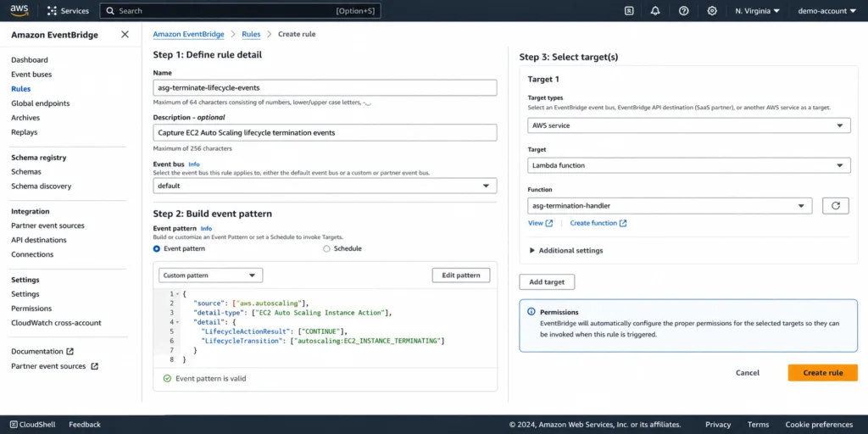868x434 pixels.
Task: Collapse the code fold arrow on line 1
Action: coord(177,294)
